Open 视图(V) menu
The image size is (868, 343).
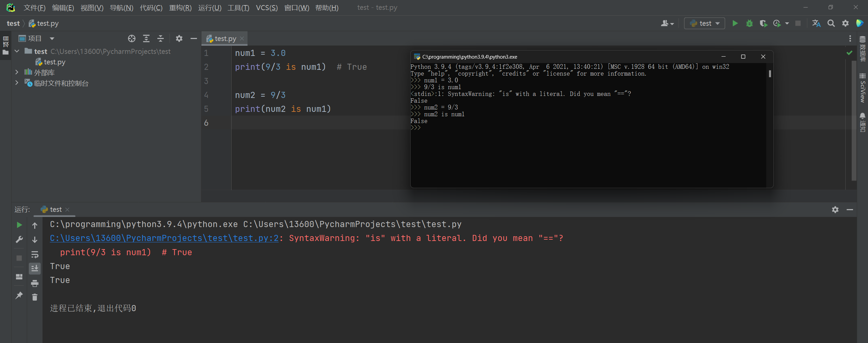coord(92,7)
